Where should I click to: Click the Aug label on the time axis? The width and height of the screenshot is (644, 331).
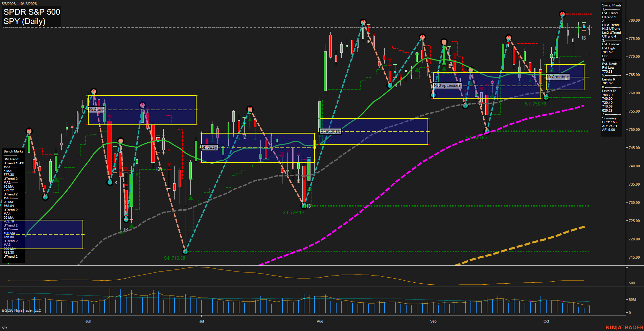pyautogui.click(x=320, y=321)
